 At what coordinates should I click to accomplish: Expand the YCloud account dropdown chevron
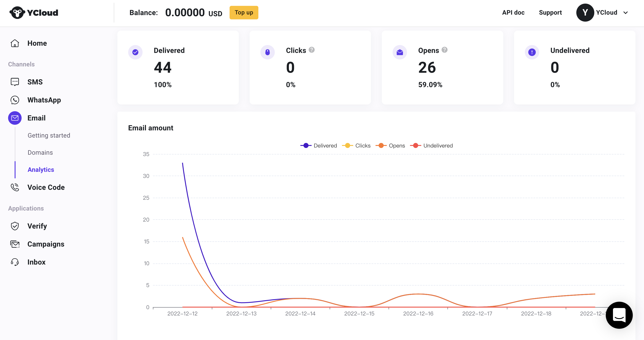626,13
